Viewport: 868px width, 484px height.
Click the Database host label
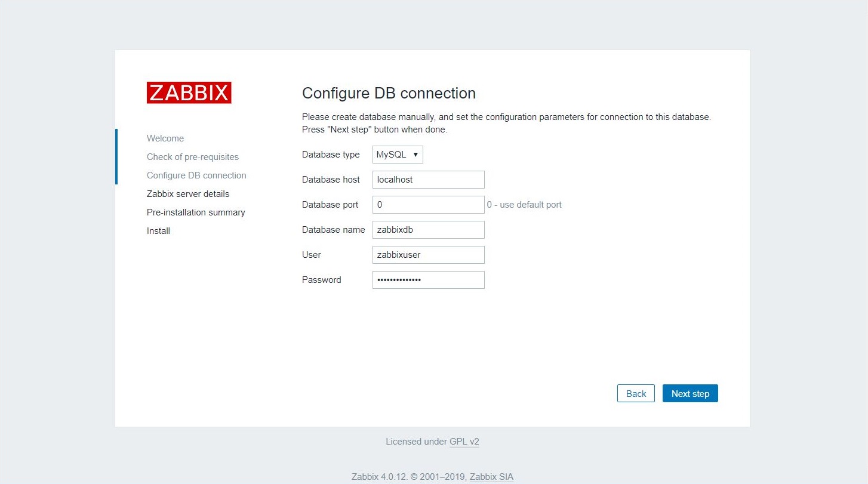tap(331, 180)
